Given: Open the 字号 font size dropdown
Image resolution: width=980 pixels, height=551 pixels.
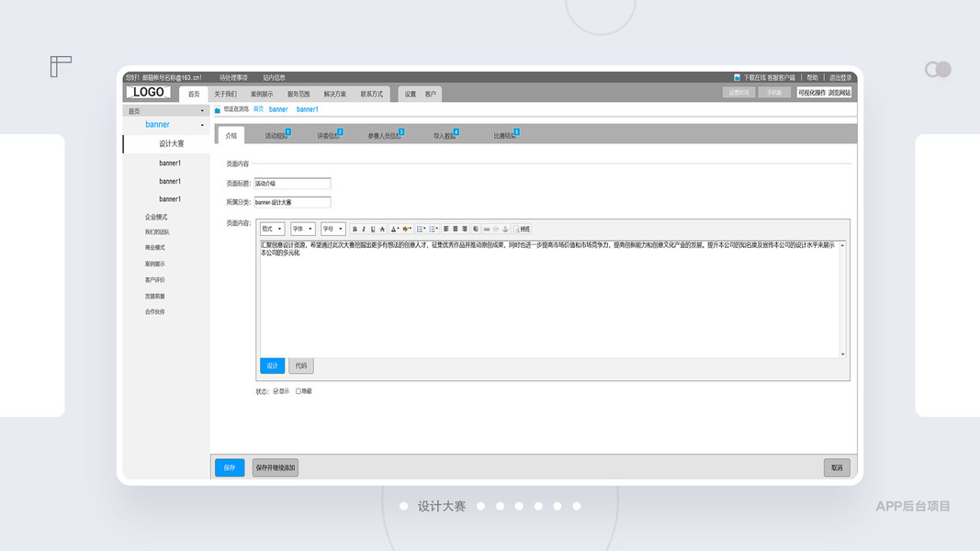Looking at the screenshot, I should coord(333,230).
